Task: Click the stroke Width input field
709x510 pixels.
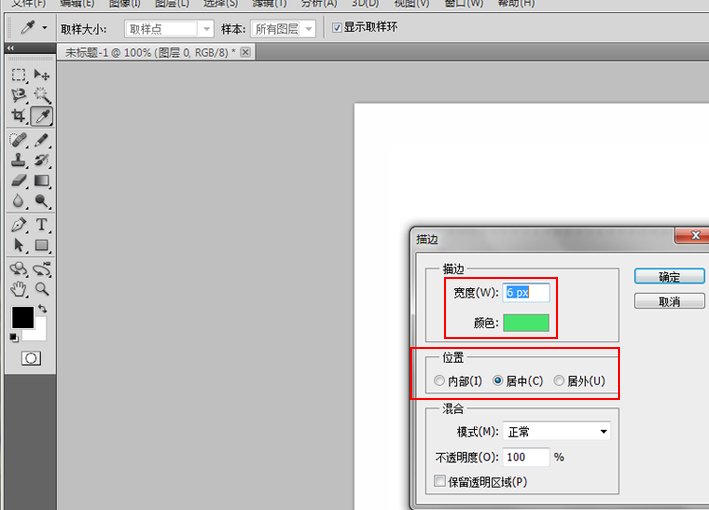Action: click(x=526, y=293)
